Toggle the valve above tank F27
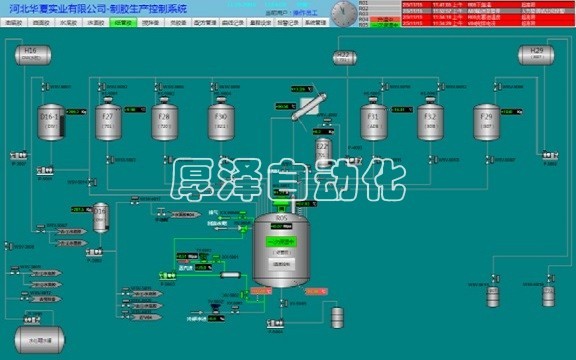576x360 pixels. [x=101, y=87]
